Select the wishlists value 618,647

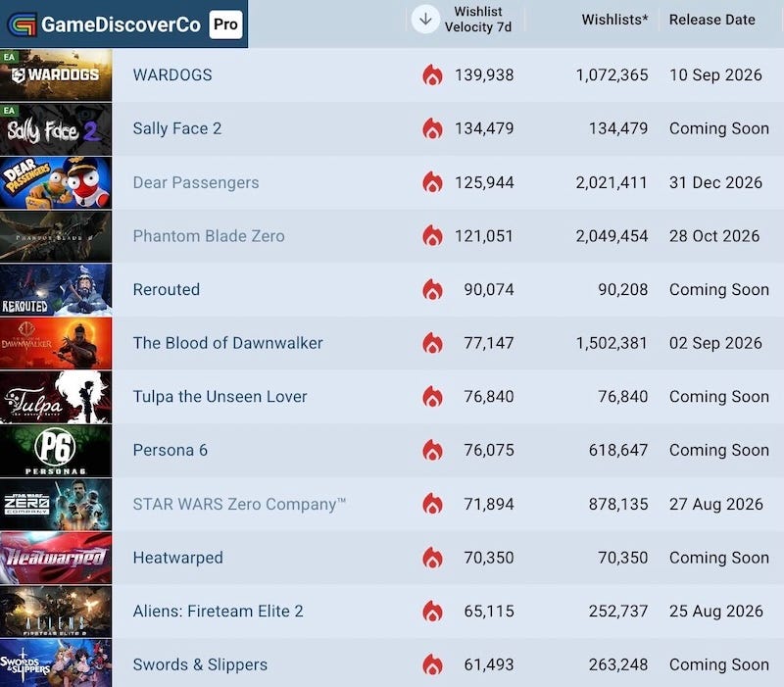point(618,450)
